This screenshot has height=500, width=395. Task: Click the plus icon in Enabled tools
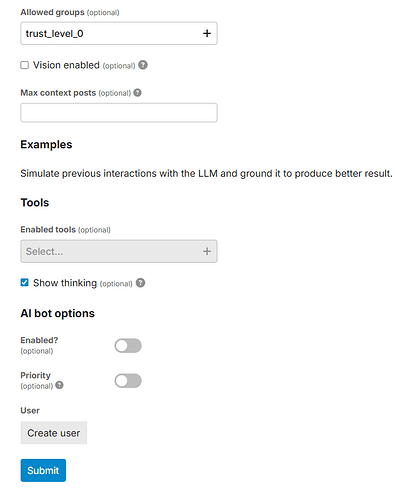[207, 251]
